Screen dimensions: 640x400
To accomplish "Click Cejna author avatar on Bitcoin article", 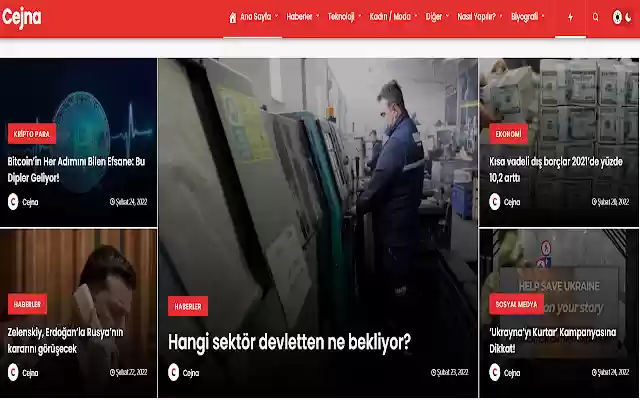I will tap(13, 202).
